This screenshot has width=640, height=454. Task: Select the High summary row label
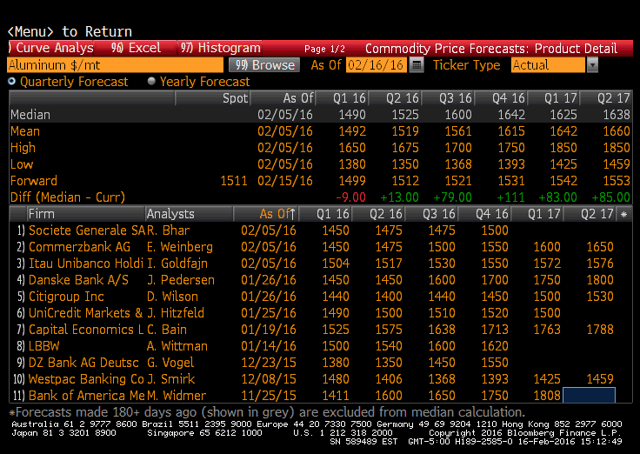click(23, 148)
